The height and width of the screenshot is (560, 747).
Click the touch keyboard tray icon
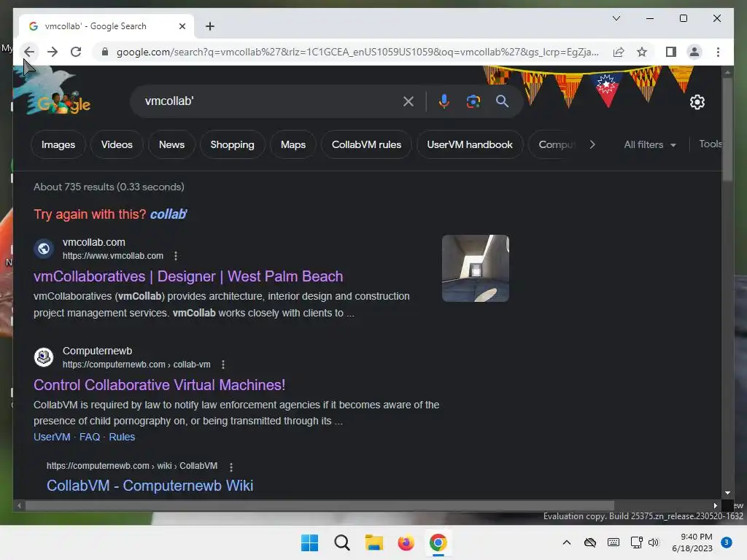pos(614,542)
